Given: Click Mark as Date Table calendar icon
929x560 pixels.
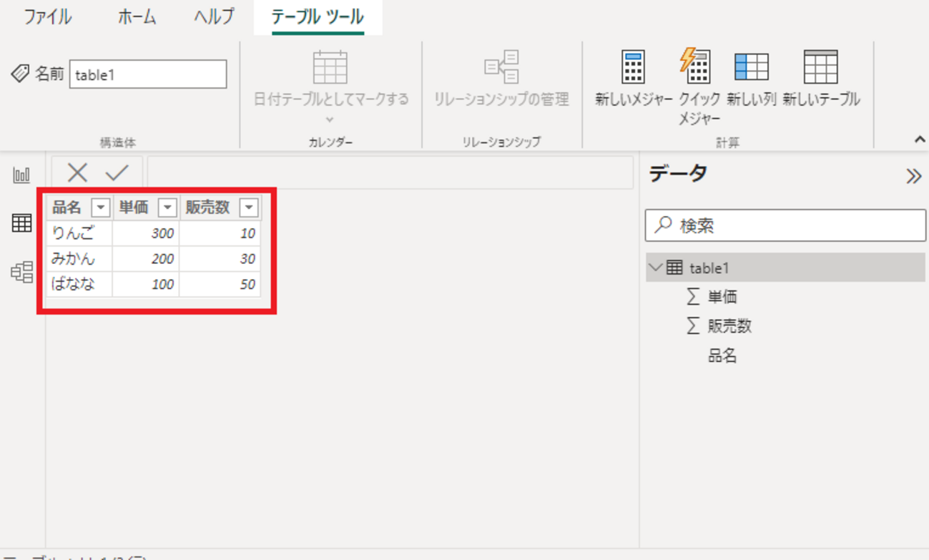Looking at the screenshot, I should coord(330,67).
